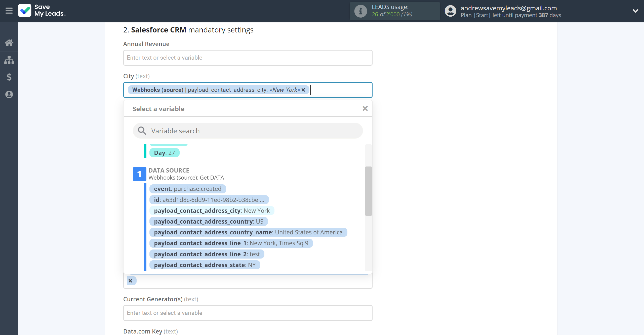Click the variable list scrollbar thumb

368,191
